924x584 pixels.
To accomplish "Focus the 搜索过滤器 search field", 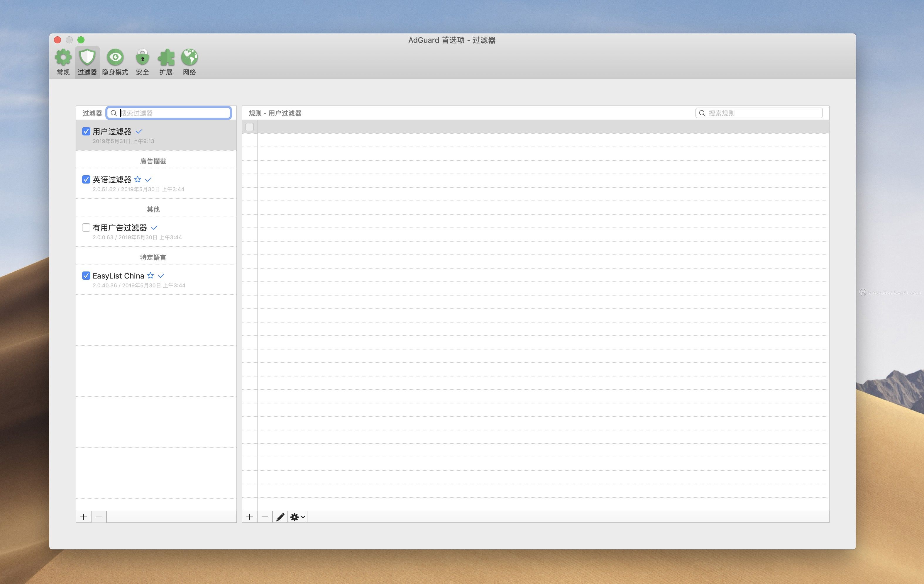I will pos(169,113).
